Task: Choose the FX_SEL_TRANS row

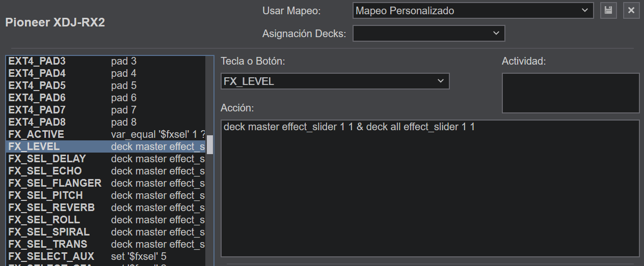Action: (x=107, y=244)
